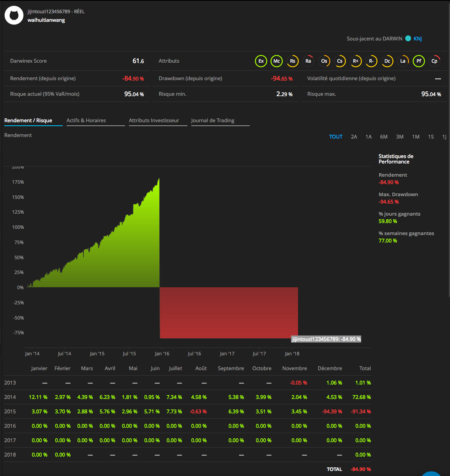Click the username waihuitianwang

pos(46,20)
